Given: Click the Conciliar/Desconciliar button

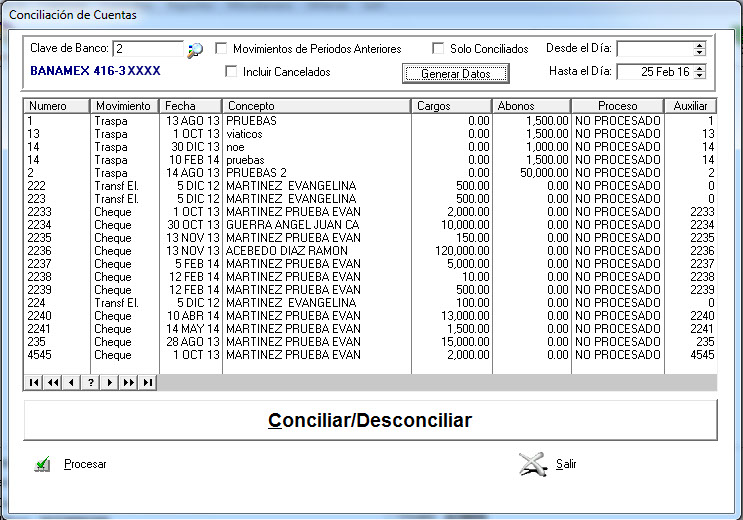Looking at the screenshot, I should [370, 420].
